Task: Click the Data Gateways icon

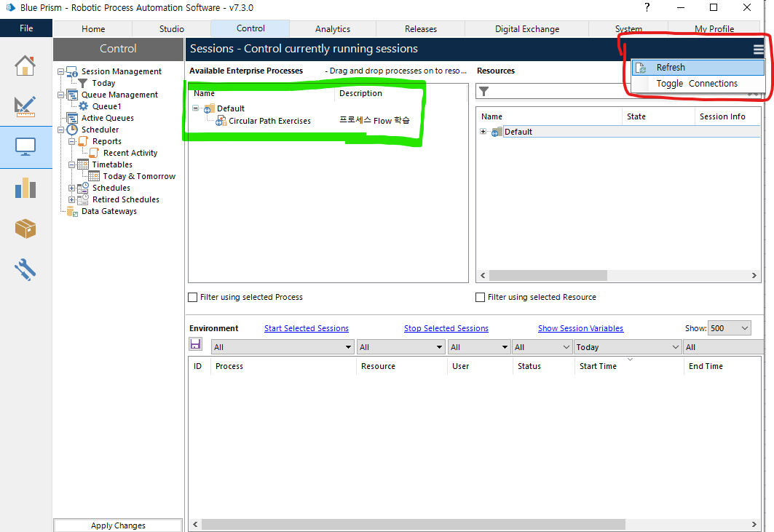Action: 72,211
